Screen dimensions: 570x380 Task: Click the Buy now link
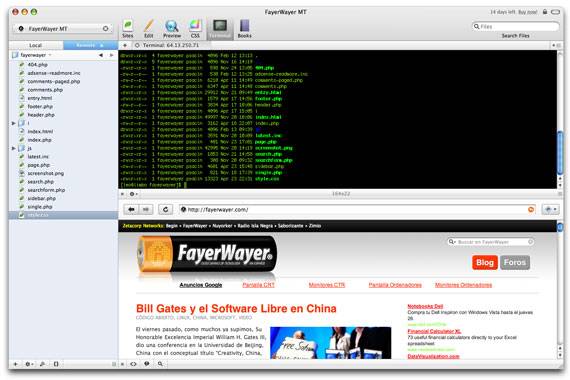tap(527, 12)
